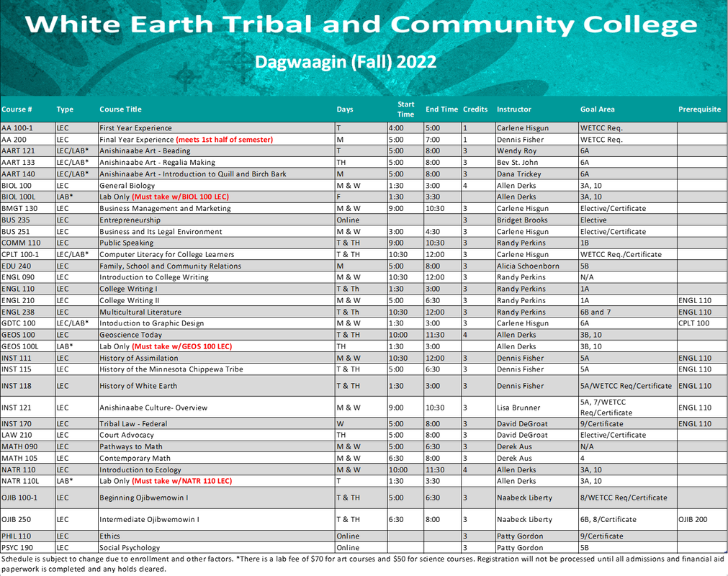Select the 'History of White Earth' title

pos(138,386)
